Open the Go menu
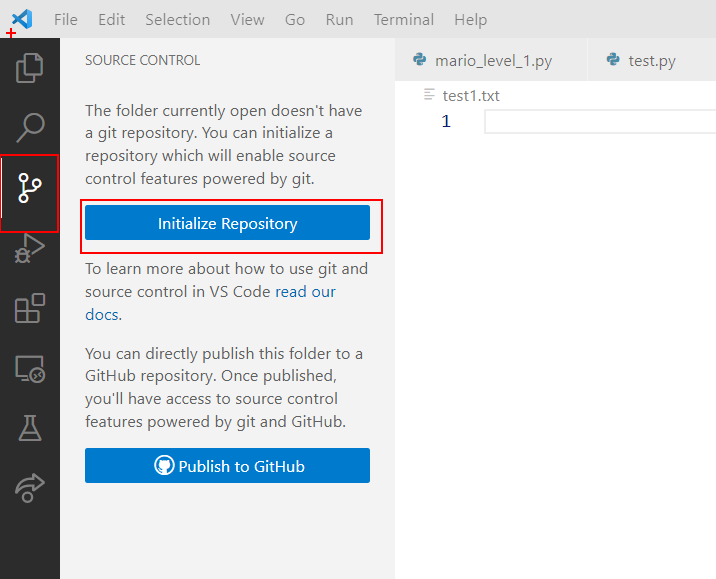 295,20
